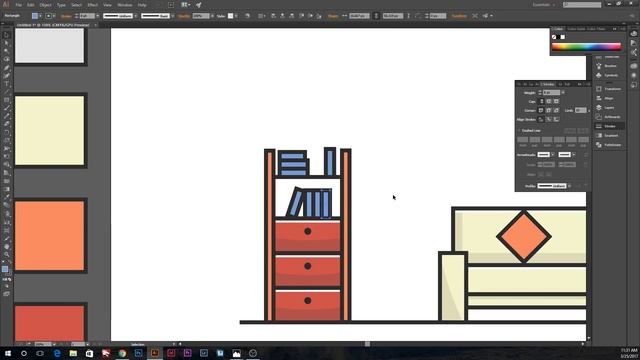Align stroke to outside option

(556, 119)
